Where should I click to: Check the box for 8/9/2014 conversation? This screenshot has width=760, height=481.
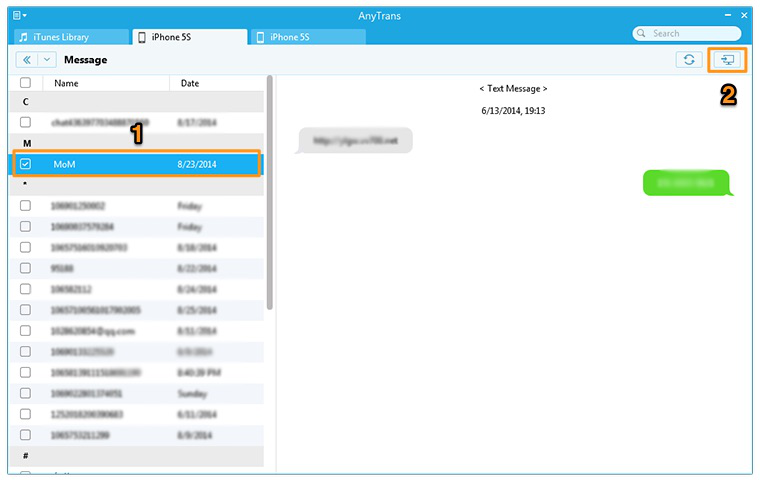25,435
